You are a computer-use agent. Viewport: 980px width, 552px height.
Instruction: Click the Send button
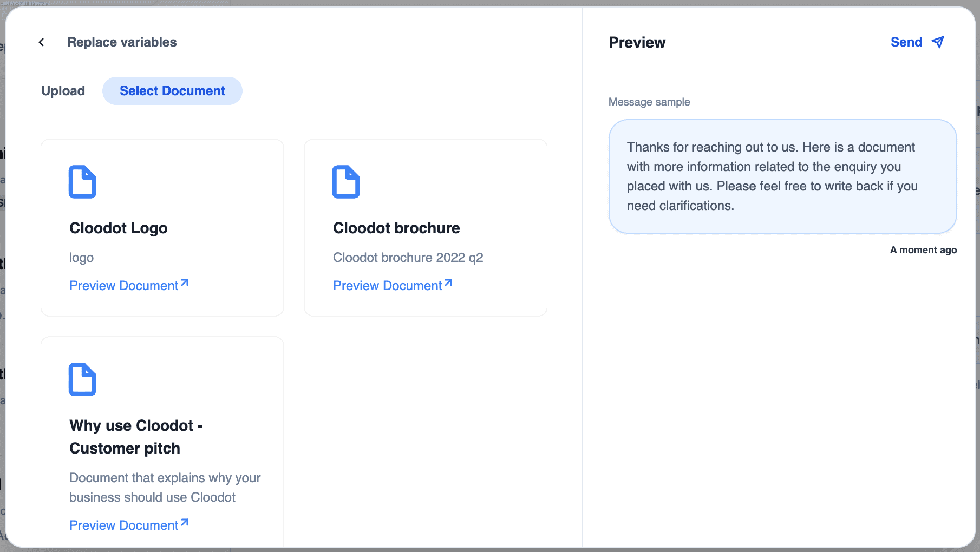(x=906, y=42)
